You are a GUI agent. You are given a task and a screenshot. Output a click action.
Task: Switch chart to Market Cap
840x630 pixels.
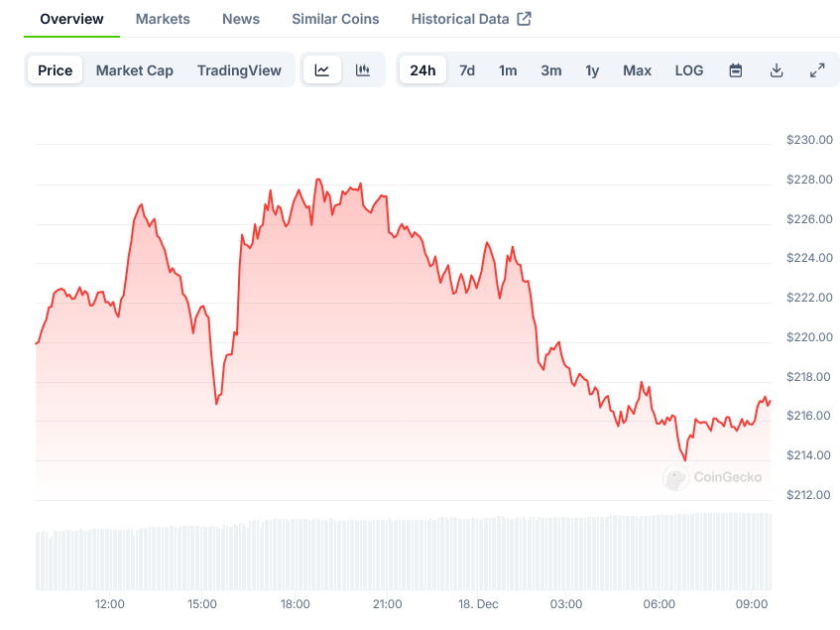click(x=134, y=70)
